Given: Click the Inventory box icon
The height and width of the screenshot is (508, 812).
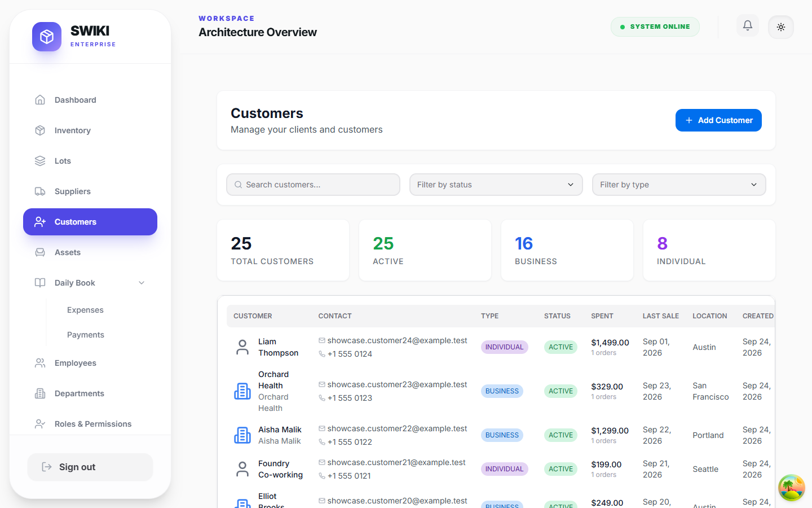Looking at the screenshot, I should click(x=40, y=130).
